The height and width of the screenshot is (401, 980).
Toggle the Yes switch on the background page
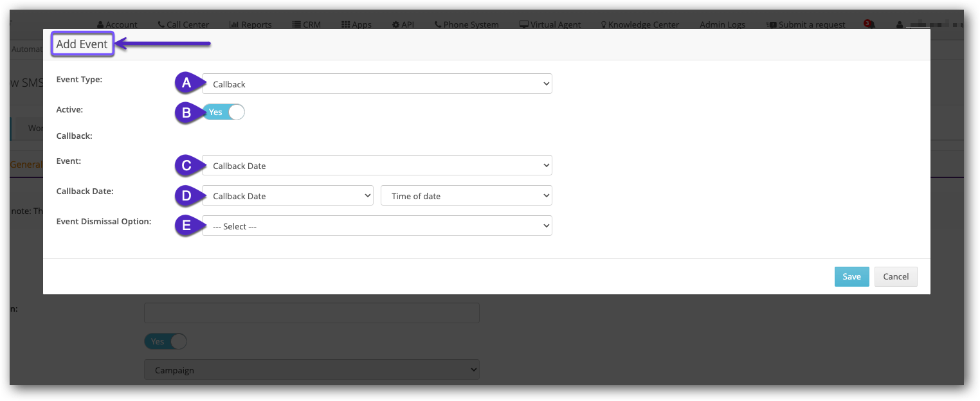coord(165,341)
